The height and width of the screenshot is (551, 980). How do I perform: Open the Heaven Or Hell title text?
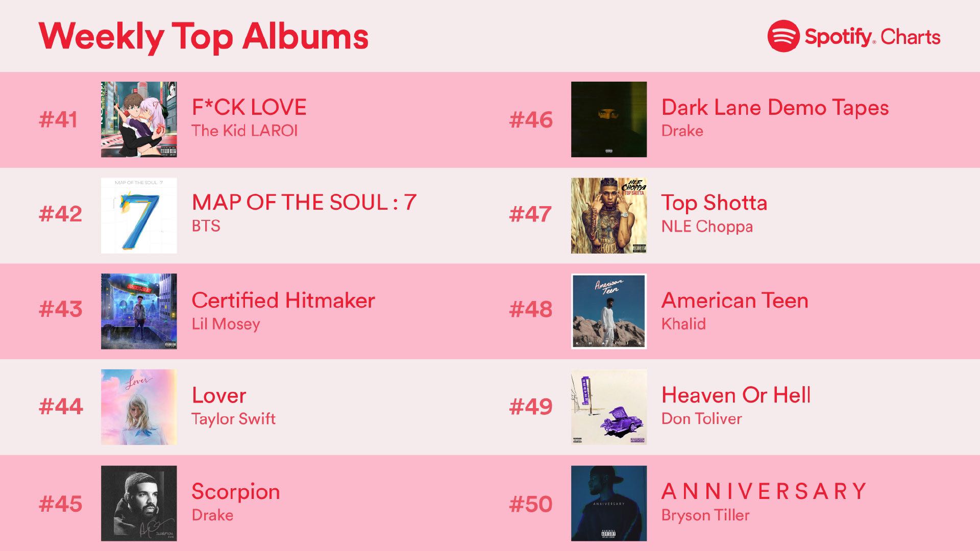coord(736,395)
